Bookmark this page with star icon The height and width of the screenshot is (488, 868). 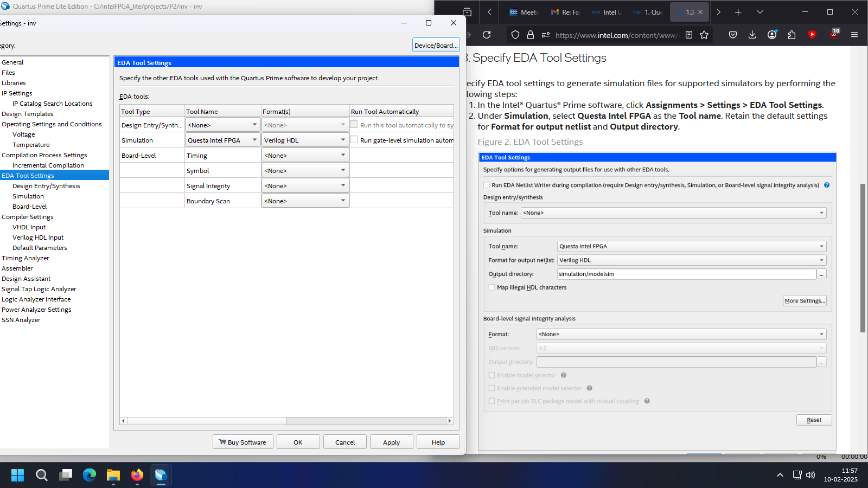704,35
